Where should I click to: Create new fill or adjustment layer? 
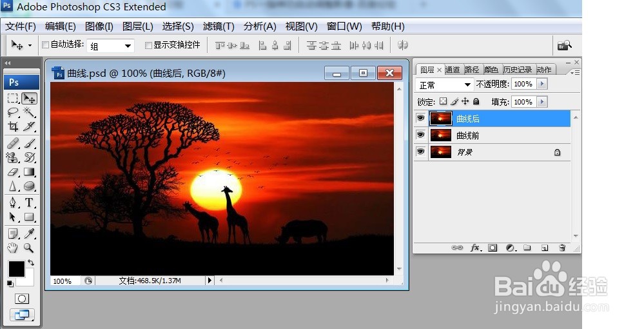(x=511, y=248)
